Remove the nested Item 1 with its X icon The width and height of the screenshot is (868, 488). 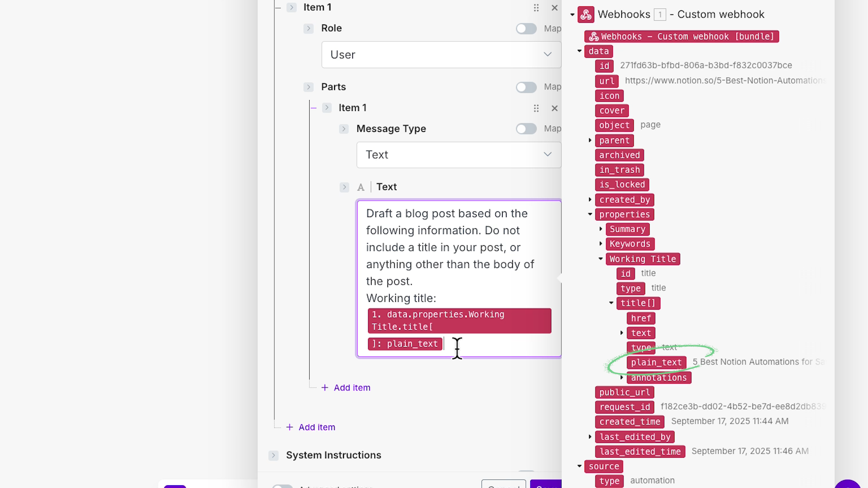tap(555, 108)
